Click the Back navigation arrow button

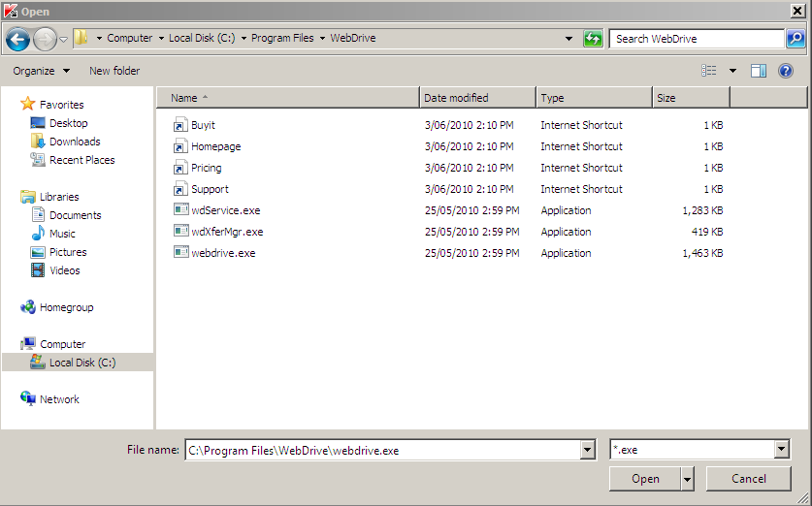pyautogui.click(x=17, y=39)
